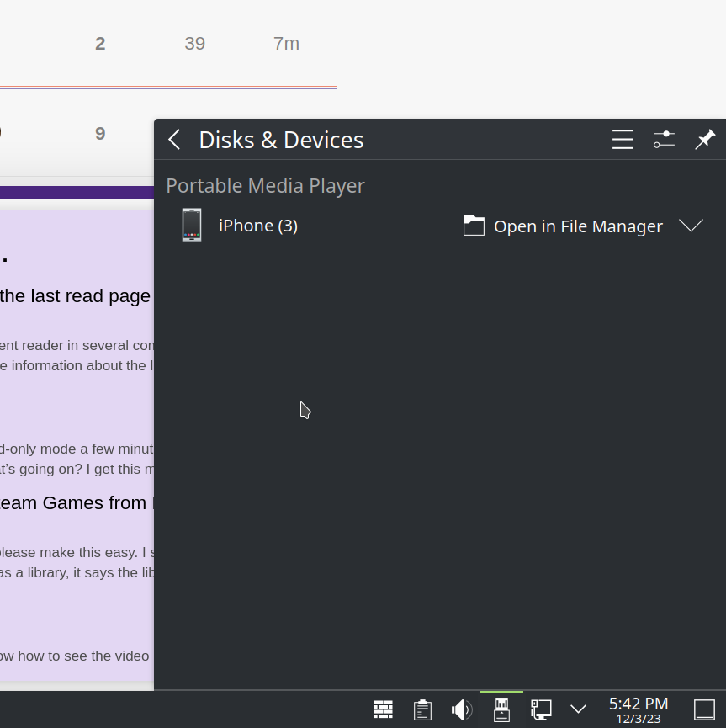Viewport: 726px width, 728px height.
Task: Open the clipboard tray icon
Action: [422, 709]
